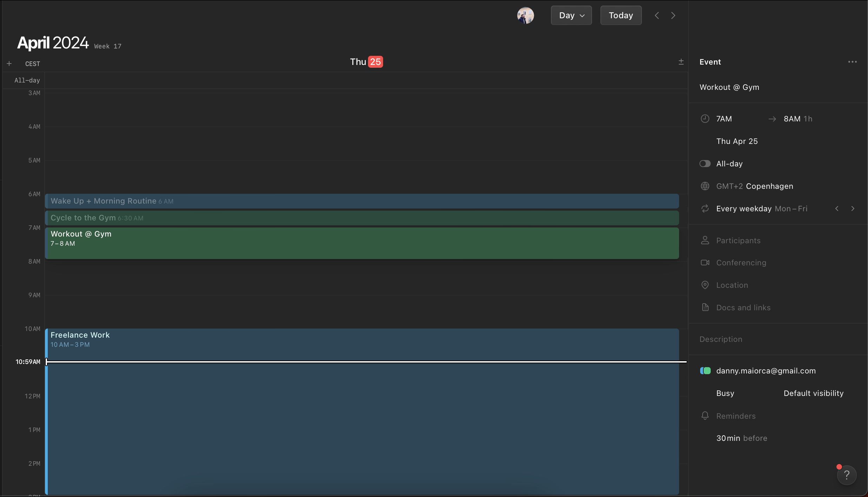Open the help button in bottom corner
868x497 pixels.
pyautogui.click(x=846, y=475)
